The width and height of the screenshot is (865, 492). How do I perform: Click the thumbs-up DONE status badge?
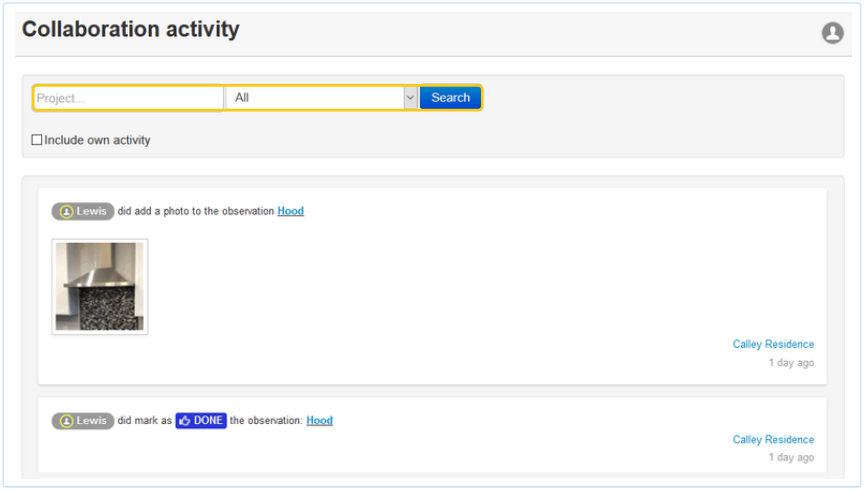click(x=201, y=421)
